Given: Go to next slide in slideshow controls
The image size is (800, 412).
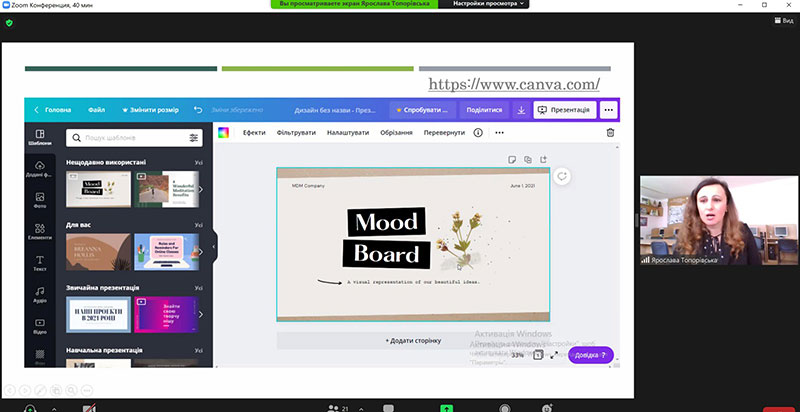Looking at the screenshot, I should click(25, 390).
